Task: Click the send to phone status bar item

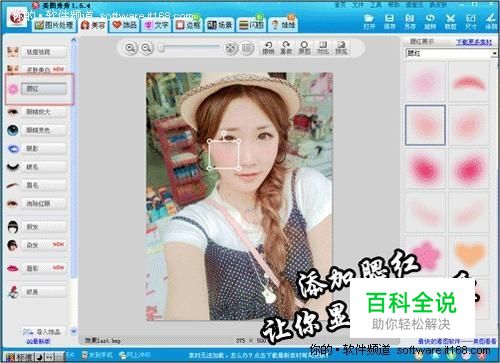Action: point(97,355)
